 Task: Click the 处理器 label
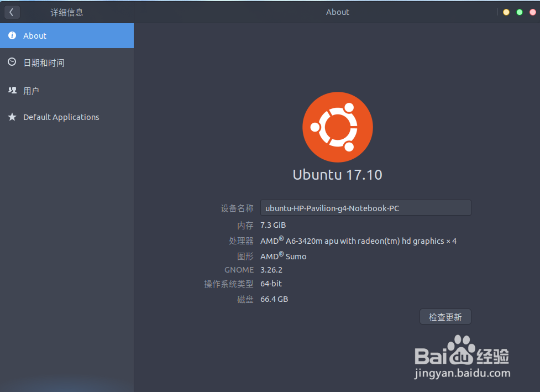(241, 241)
